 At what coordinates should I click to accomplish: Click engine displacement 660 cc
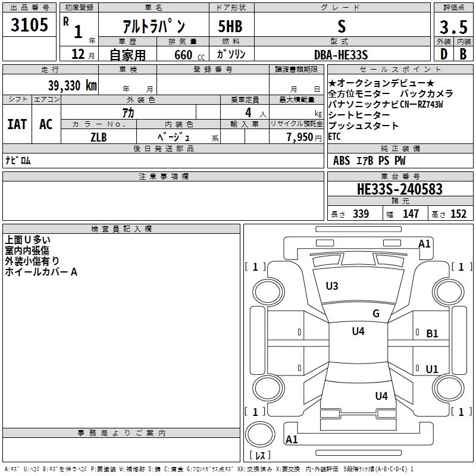tap(189, 55)
